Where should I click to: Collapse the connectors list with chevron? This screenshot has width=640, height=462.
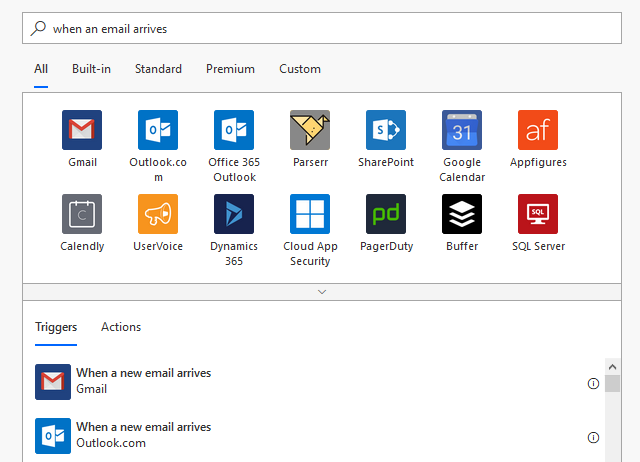(322, 292)
